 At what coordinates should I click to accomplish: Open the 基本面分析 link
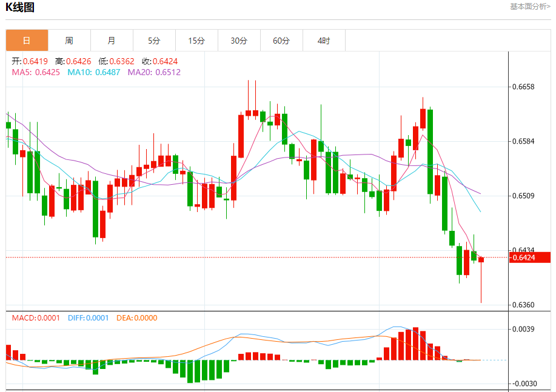coord(530,7)
